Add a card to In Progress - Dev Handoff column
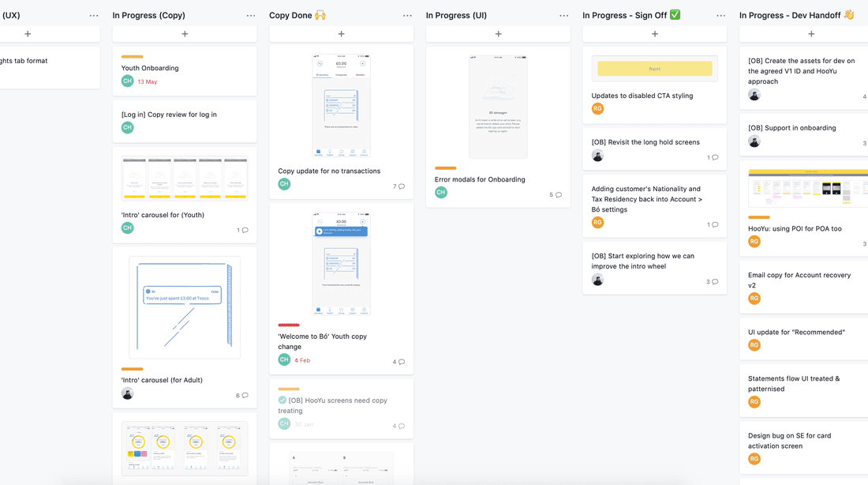Viewport: 868px width, 485px height. tap(811, 34)
